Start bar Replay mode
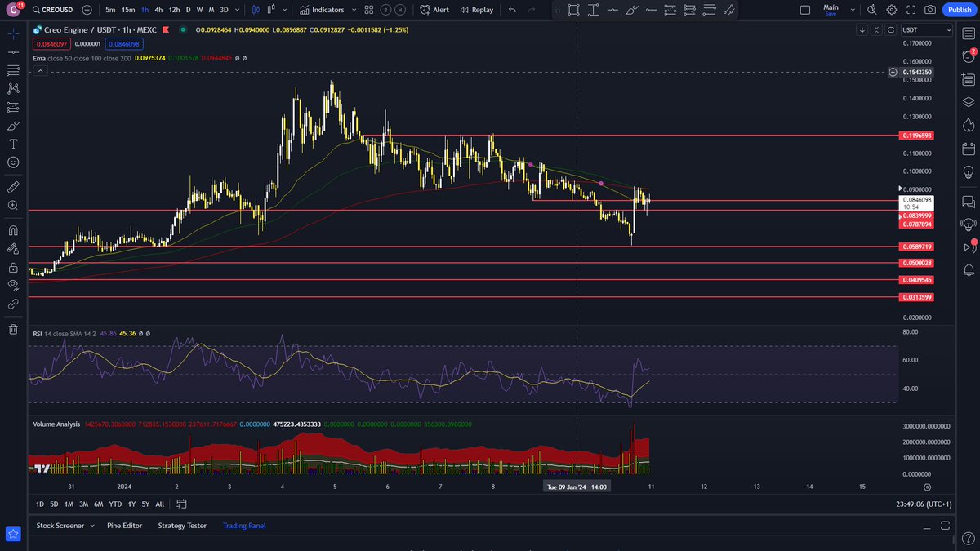 (x=476, y=10)
